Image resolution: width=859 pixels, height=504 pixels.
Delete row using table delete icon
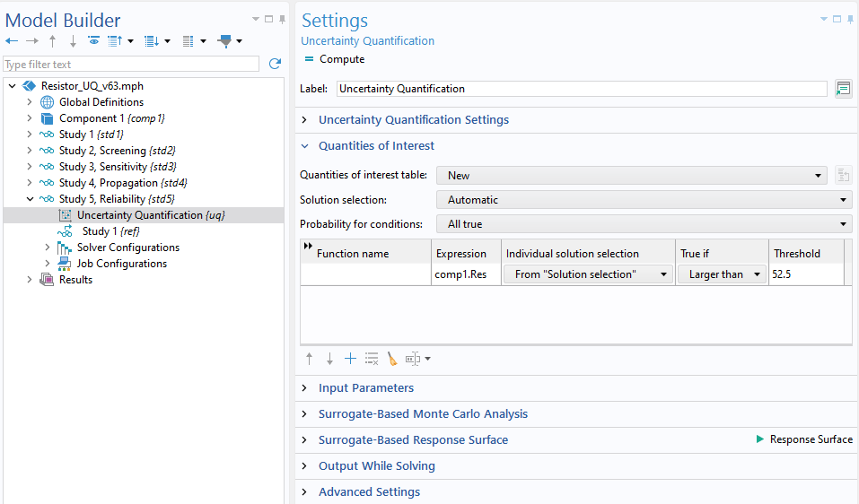pyautogui.click(x=372, y=359)
